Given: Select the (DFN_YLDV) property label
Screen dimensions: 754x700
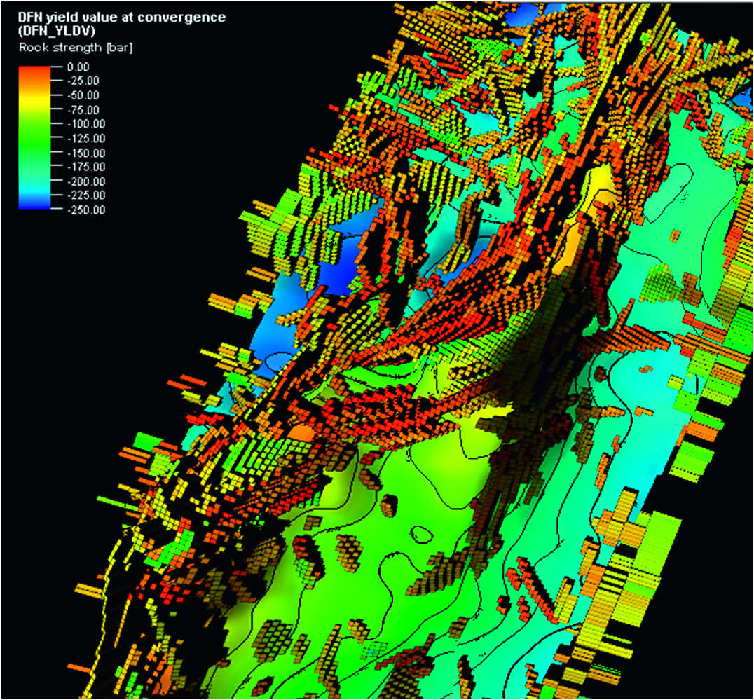Looking at the screenshot, I should [x=58, y=33].
